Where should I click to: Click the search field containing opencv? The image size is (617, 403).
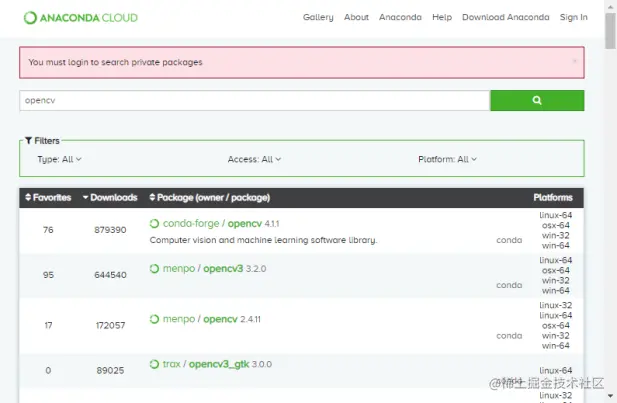[255, 100]
